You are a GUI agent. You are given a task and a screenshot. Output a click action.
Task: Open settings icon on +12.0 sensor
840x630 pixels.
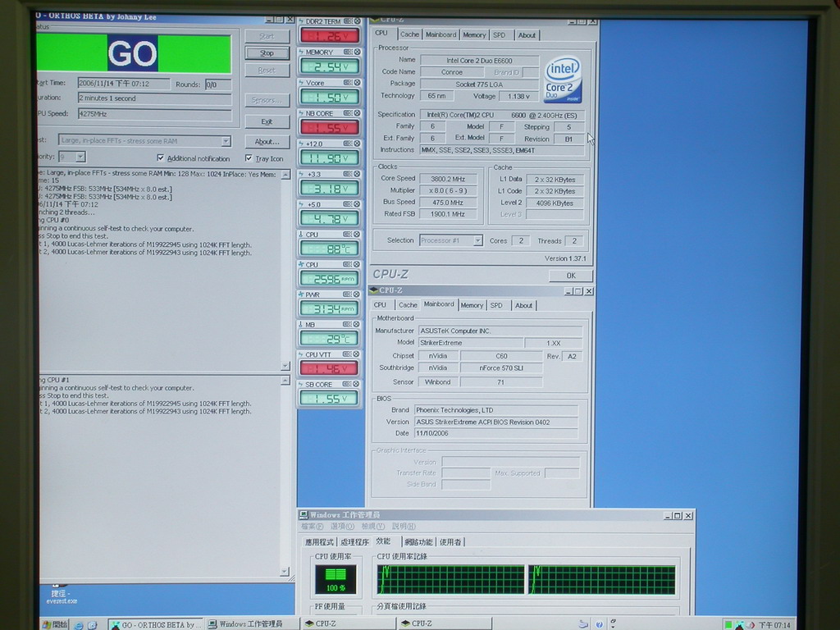pos(348,144)
